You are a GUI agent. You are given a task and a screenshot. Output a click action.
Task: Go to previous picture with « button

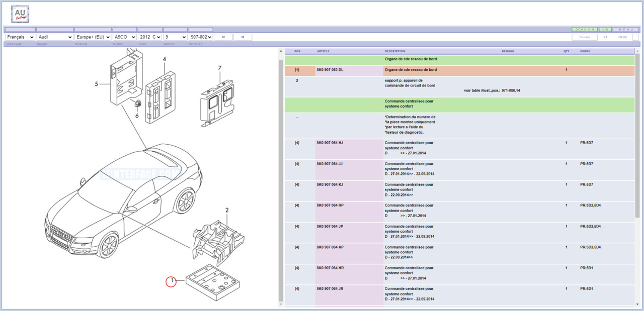[223, 37]
